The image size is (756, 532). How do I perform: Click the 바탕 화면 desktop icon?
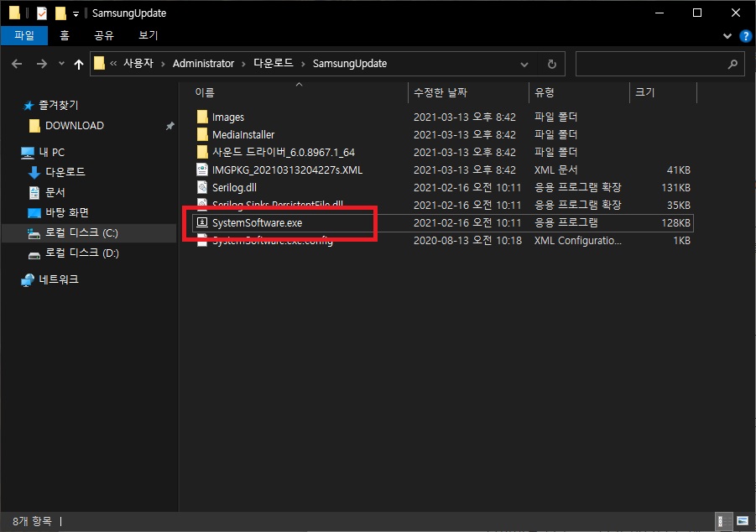coord(34,212)
